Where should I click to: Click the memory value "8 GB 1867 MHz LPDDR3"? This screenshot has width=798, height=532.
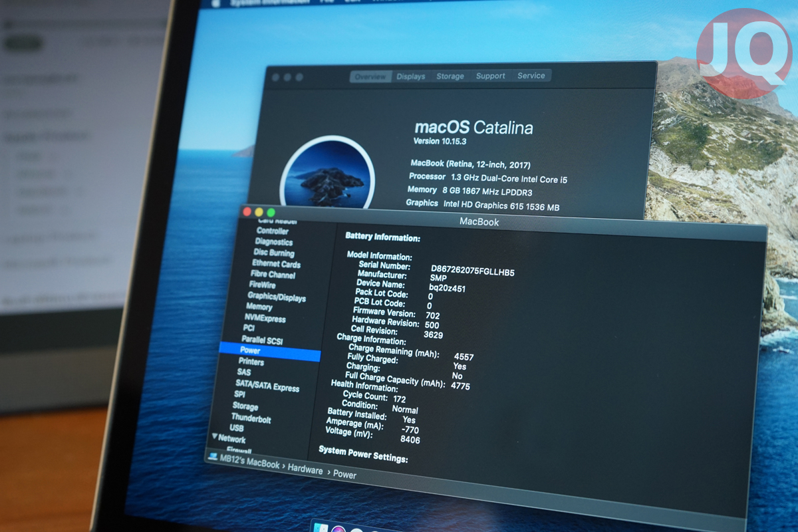point(487,192)
